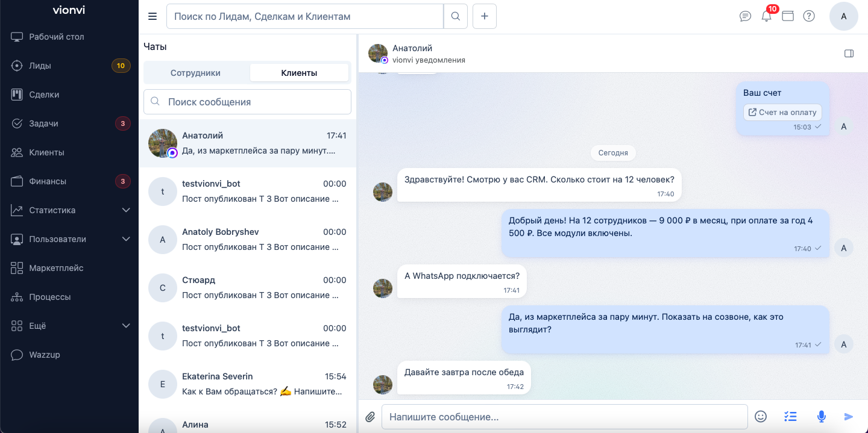Open testvionvi_bot chat below Анатолий
This screenshot has width=868, height=433.
tap(248, 192)
